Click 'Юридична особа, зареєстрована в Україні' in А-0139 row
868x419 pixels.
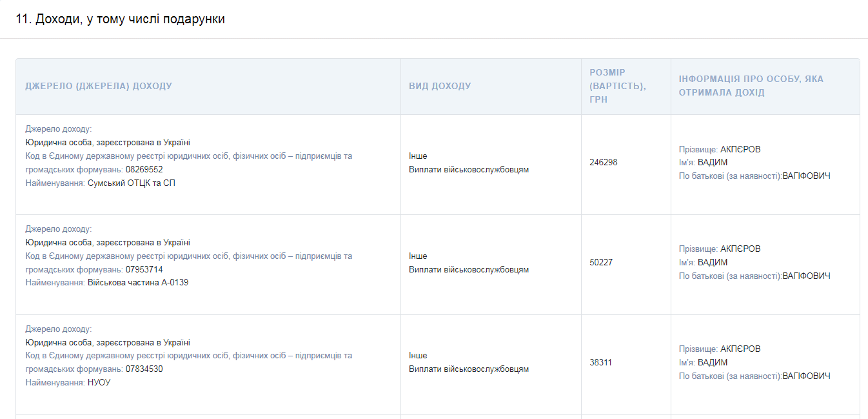pos(108,243)
